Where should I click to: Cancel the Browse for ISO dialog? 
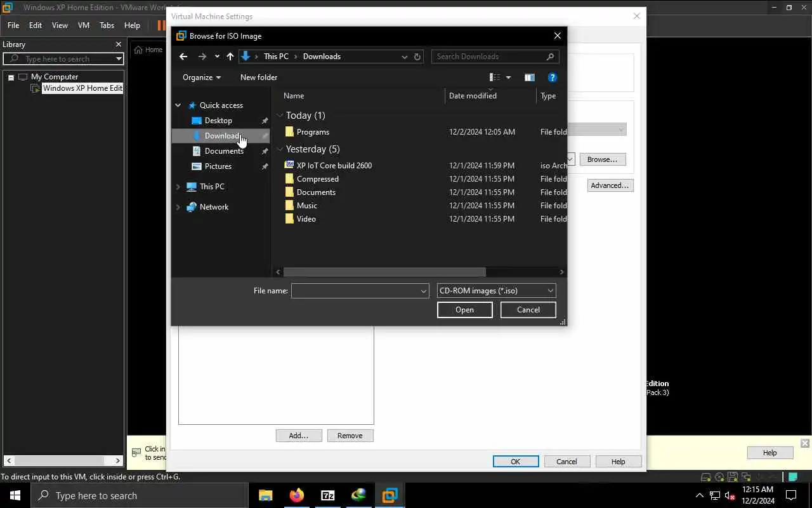[x=528, y=310]
